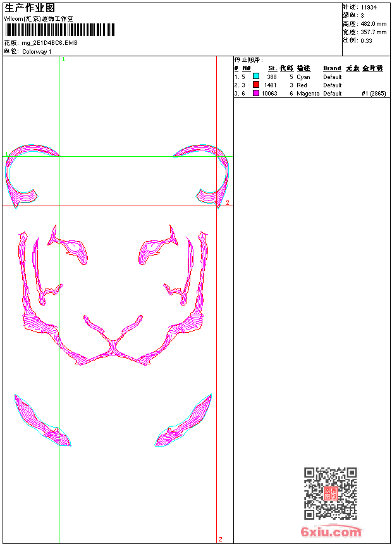Select the right eye embroidery shape
Screen dimensions: 392x544
(x=158, y=245)
